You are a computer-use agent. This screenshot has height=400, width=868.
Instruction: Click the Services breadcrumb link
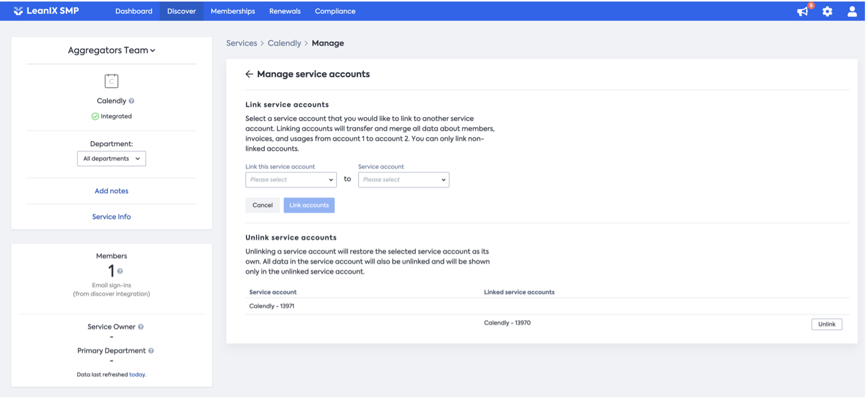click(x=241, y=43)
